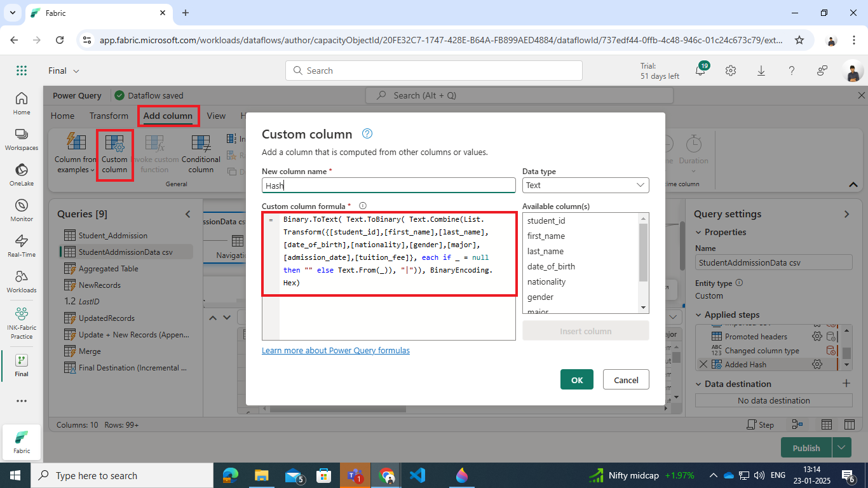Open Learn more about Power Query formulas

click(336, 350)
